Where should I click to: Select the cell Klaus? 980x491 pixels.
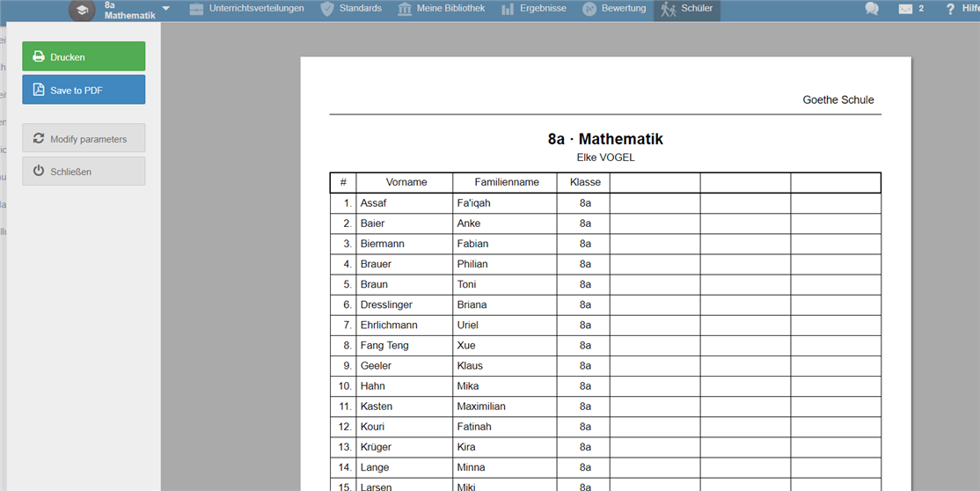point(505,366)
